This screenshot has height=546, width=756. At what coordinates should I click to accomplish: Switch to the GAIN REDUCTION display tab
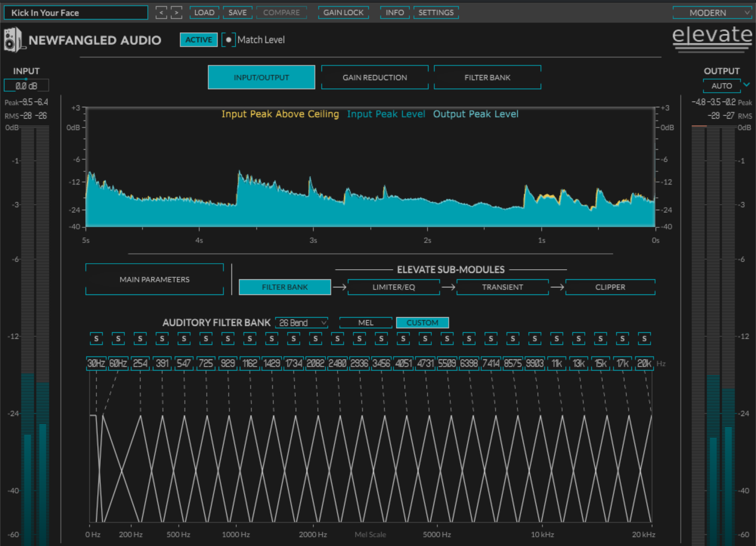(x=375, y=77)
